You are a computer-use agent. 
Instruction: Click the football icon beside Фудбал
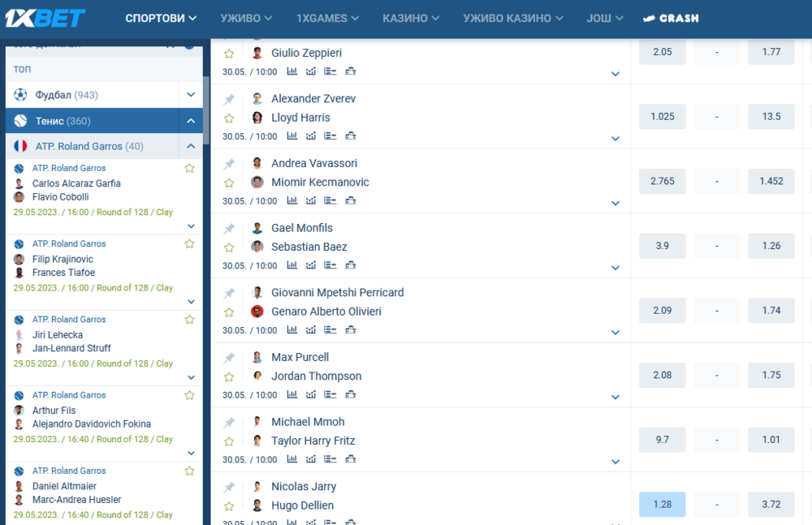point(20,95)
